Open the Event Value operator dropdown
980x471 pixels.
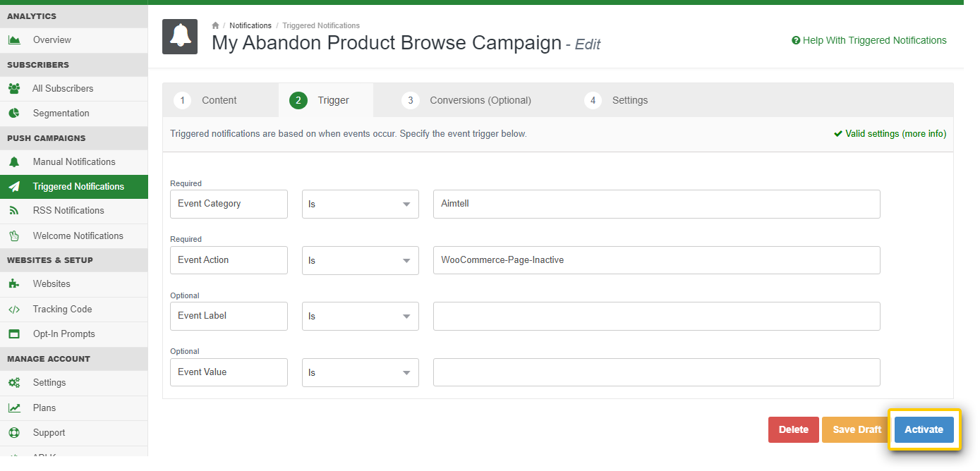360,372
